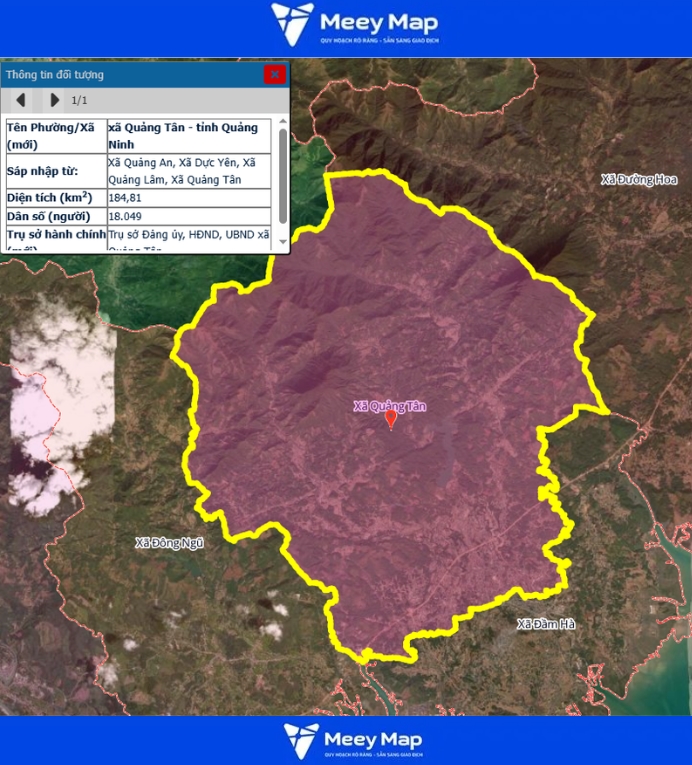The height and width of the screenshot is (765, 692).
Task: Click the info panel scrollbar down arrow
Action: click(283, 242)
